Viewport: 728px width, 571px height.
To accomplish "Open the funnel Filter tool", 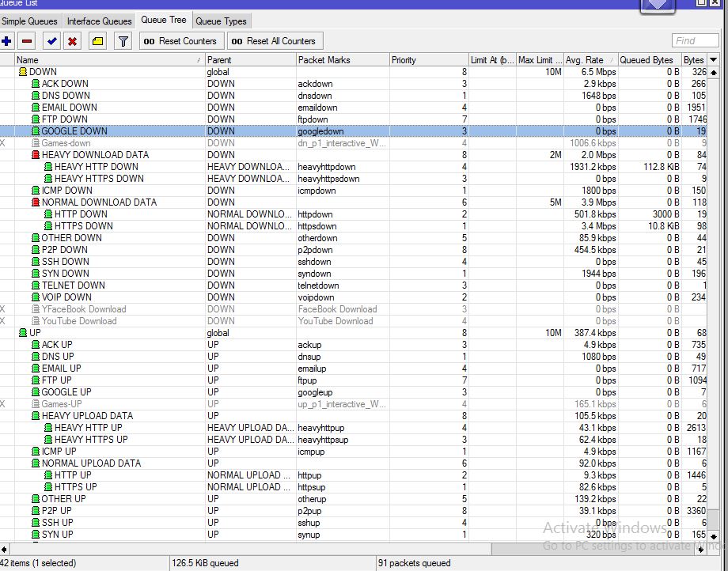I will click(x=123, y=41).
